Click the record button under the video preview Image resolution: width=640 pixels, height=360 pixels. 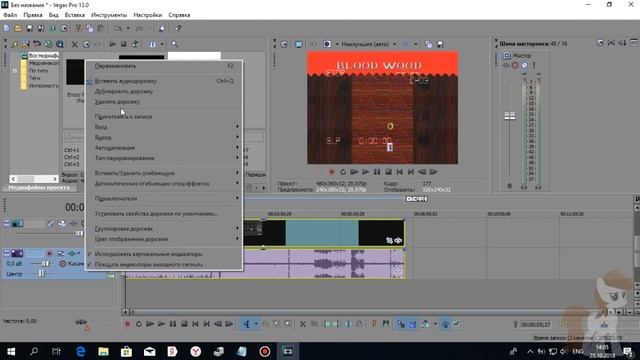pos(331,172)
